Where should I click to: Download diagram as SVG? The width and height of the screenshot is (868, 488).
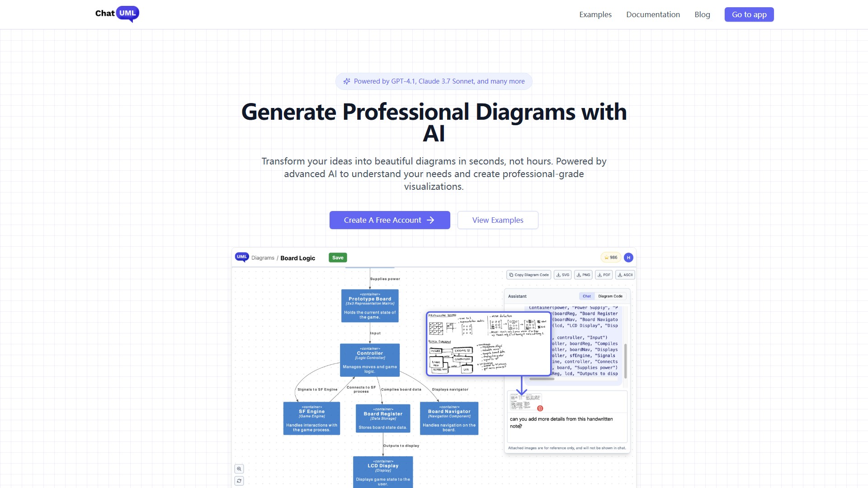point(563,275)
